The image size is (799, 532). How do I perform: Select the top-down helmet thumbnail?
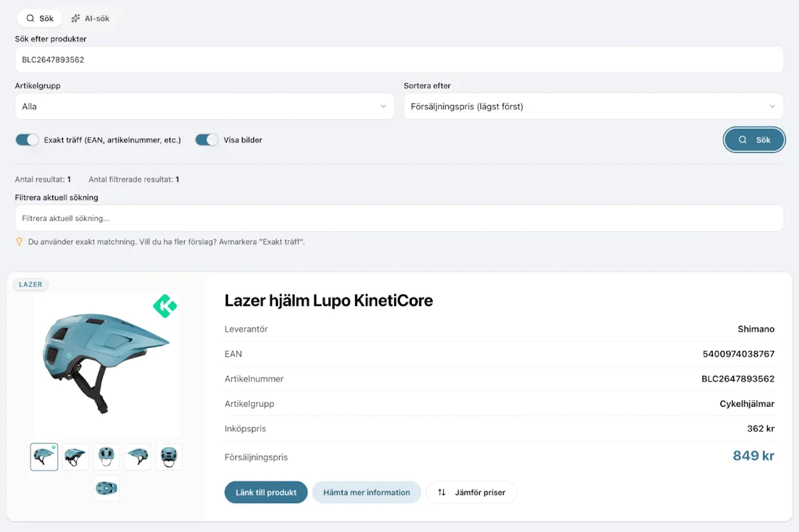tap(106, 488)
